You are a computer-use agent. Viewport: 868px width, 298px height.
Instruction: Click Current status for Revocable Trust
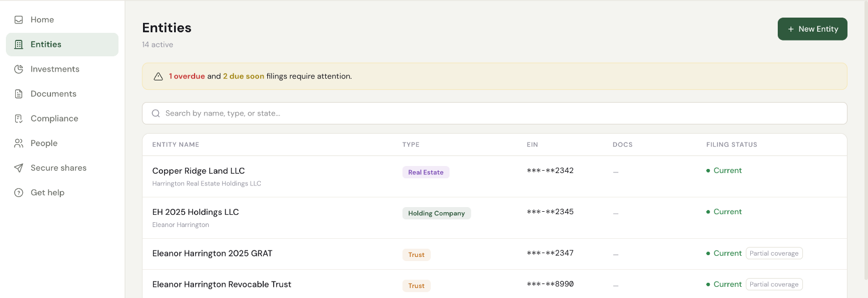[x=724, y=285]
